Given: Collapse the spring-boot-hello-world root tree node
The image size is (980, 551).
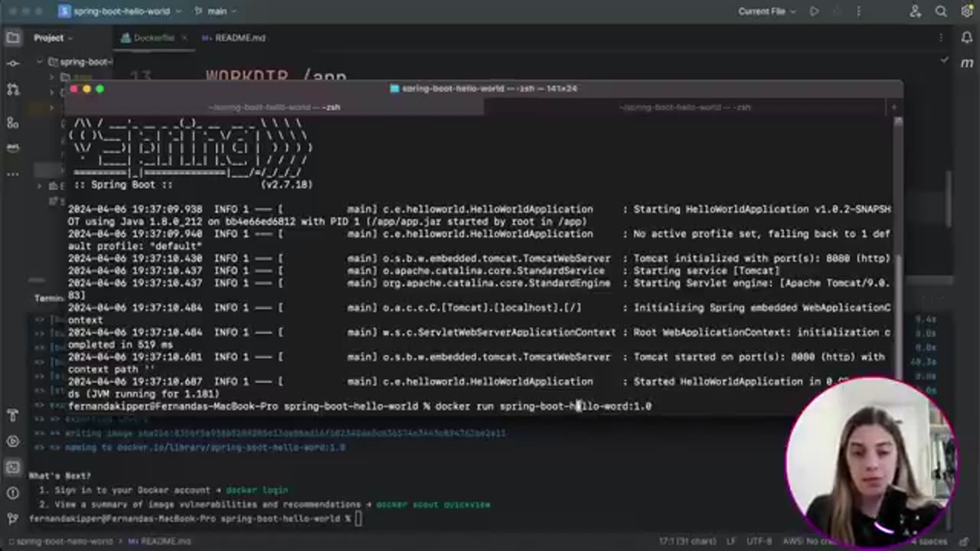Looking at the screenshot, I should pos(40,62).
